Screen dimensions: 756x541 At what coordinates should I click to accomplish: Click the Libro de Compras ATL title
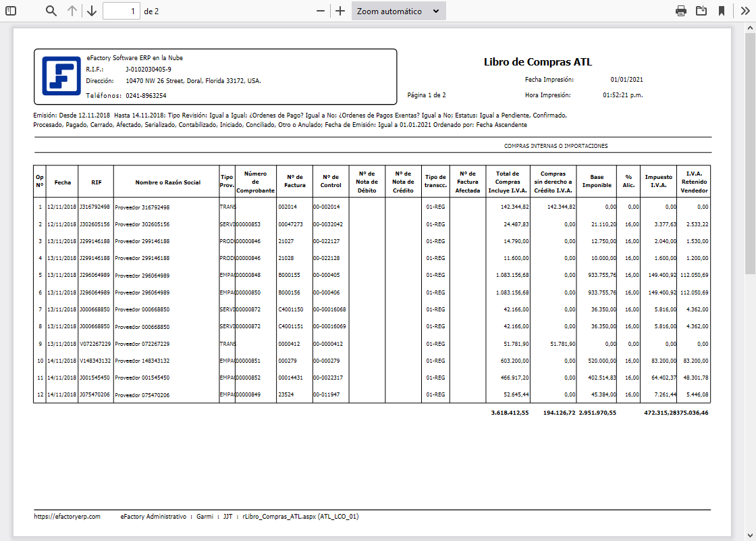coord(537,62)
